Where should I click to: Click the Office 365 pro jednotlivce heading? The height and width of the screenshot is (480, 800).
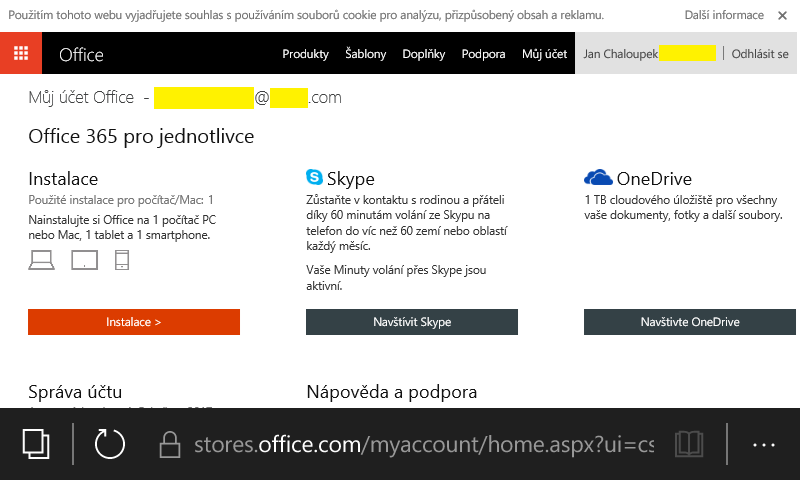pyautogui.click(x=141, y=136)
